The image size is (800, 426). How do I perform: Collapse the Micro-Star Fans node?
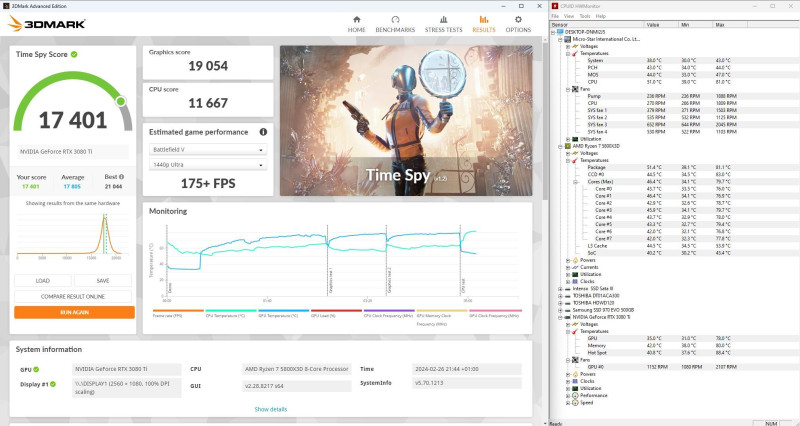(568, 89)
